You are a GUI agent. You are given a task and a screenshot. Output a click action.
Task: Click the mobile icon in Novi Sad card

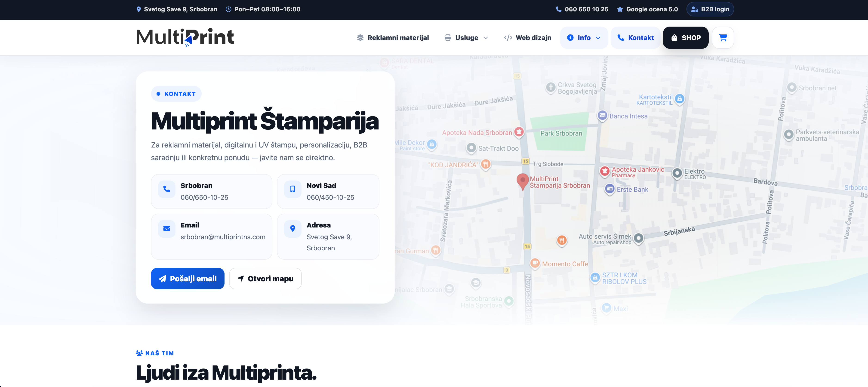coord(292,189)
